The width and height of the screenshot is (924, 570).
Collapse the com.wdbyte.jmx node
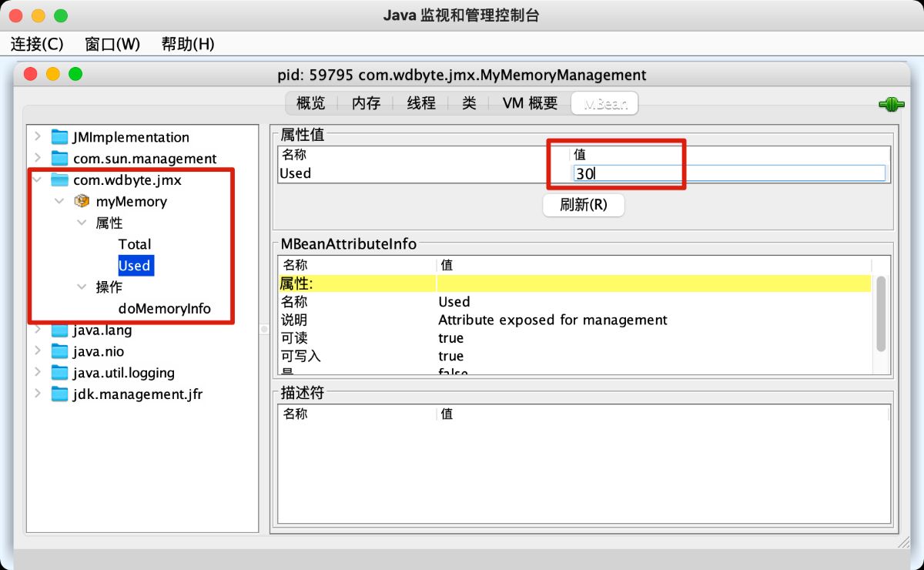click(37, 179)
